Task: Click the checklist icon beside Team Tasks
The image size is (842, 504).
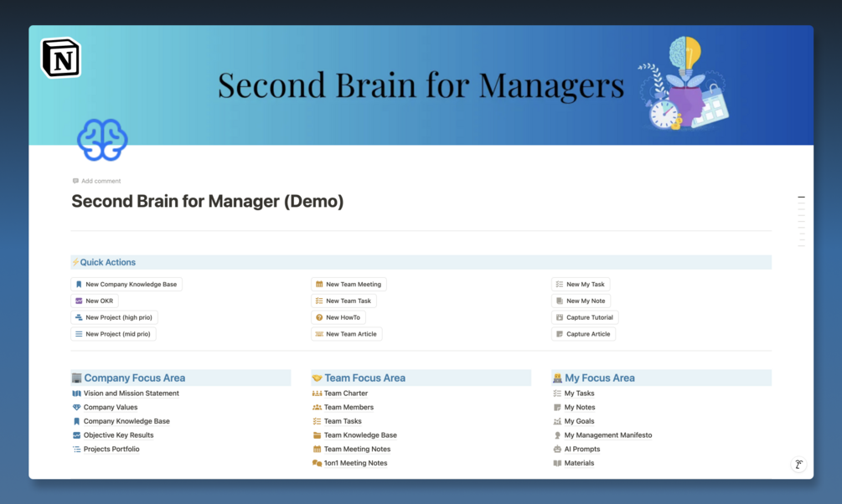Action: point(317,421)
